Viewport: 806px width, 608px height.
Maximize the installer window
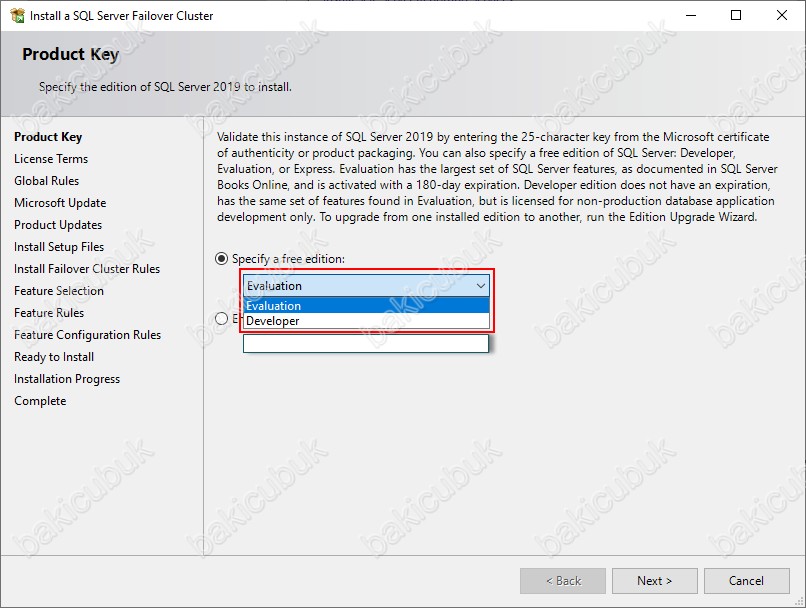736,15
